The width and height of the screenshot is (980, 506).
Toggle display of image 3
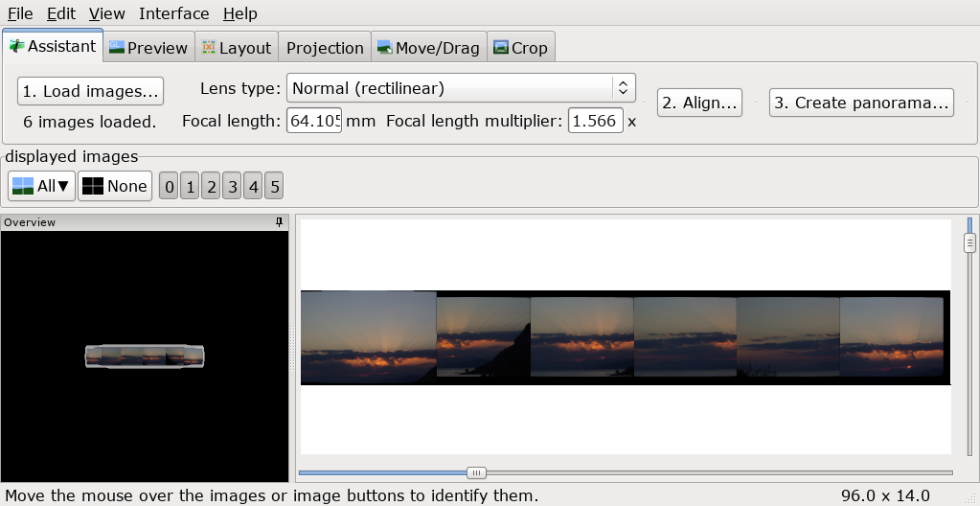tap(232, 186)
